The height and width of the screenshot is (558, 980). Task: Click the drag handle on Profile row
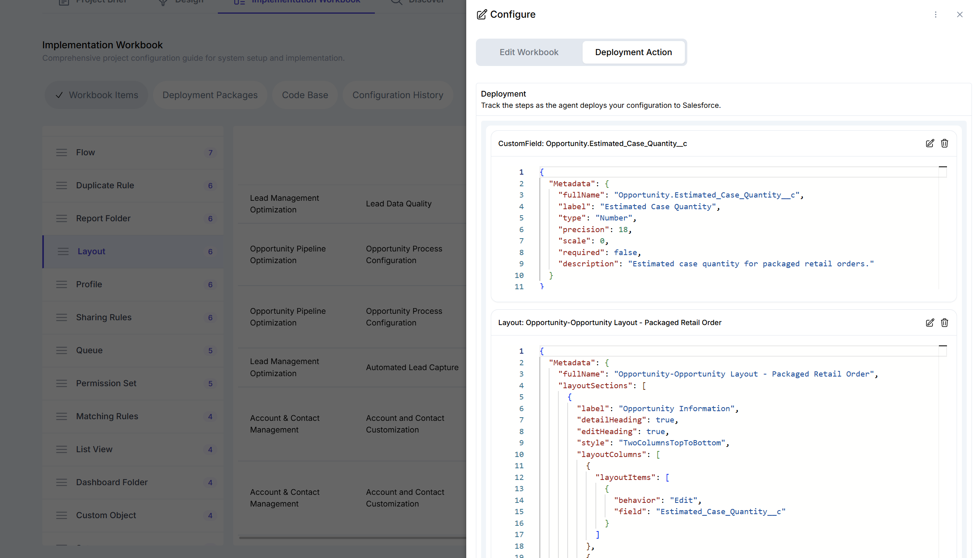pos(62,284)
